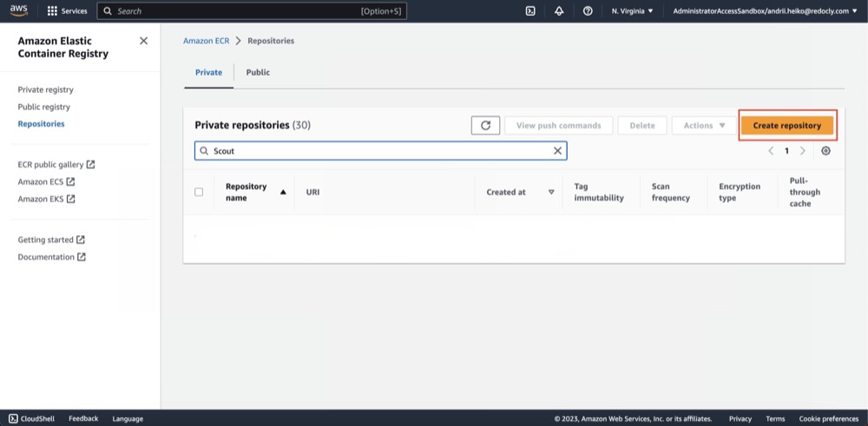Open the Documentation external link
The height and width of the screenshot is (426, 868).
tap(51, 257)
